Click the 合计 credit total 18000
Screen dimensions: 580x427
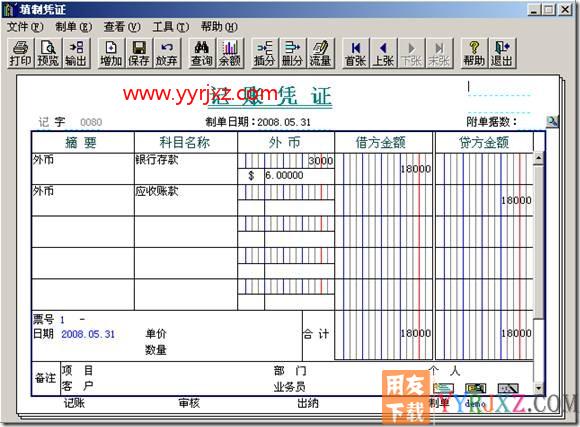point(516,333)
